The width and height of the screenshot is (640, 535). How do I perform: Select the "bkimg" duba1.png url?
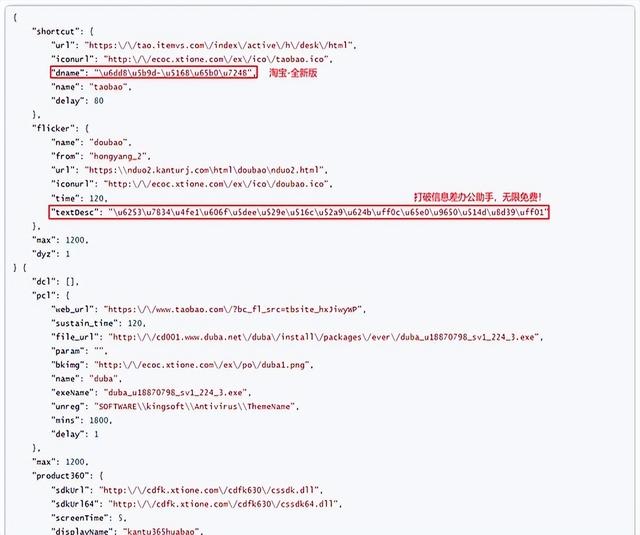204,365
